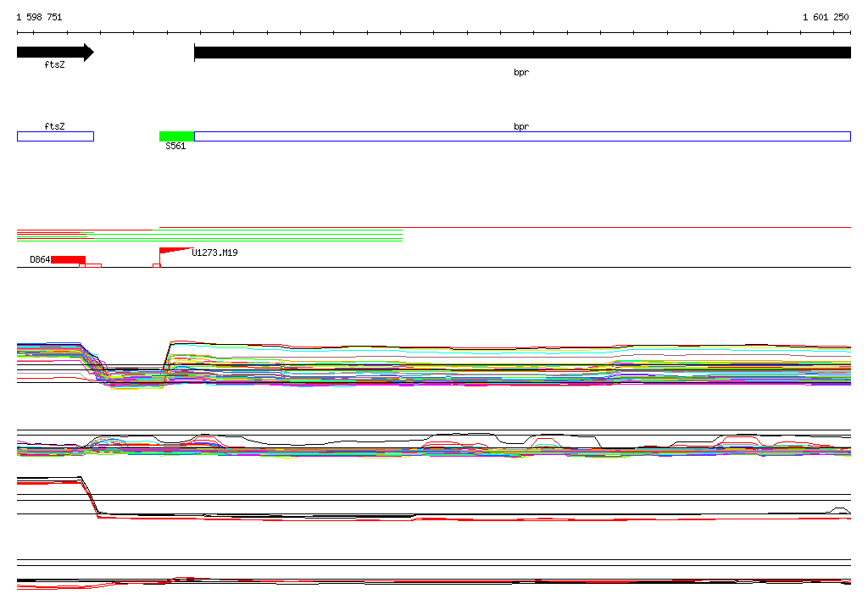Click the small red box at flag base
Viewport: 868px width, 605px height.
pos(157,266)
